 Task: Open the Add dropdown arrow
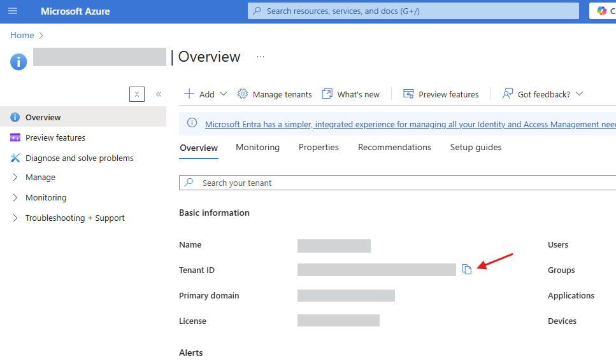click(x=224, y=94)
